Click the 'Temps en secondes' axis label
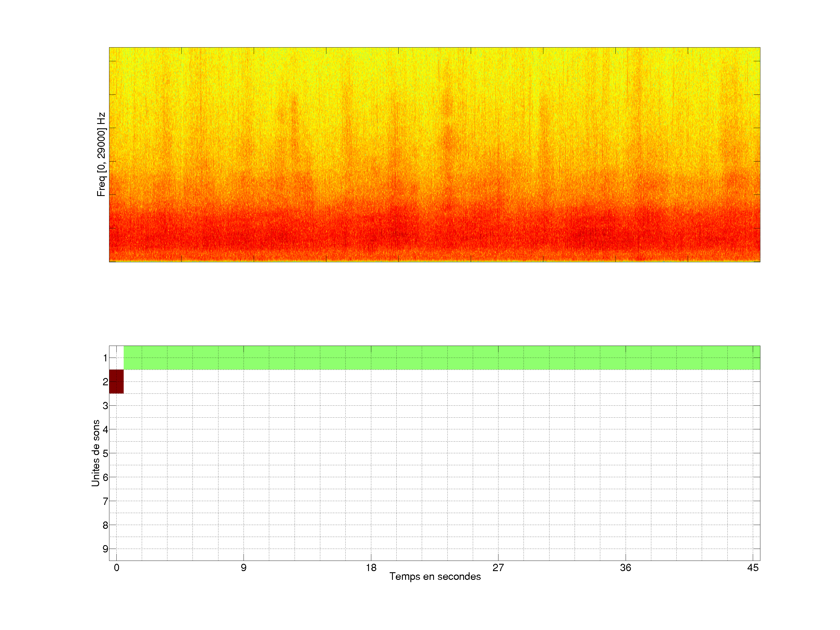The height and width of the screenshot is (630, 840). click(435, 576)
